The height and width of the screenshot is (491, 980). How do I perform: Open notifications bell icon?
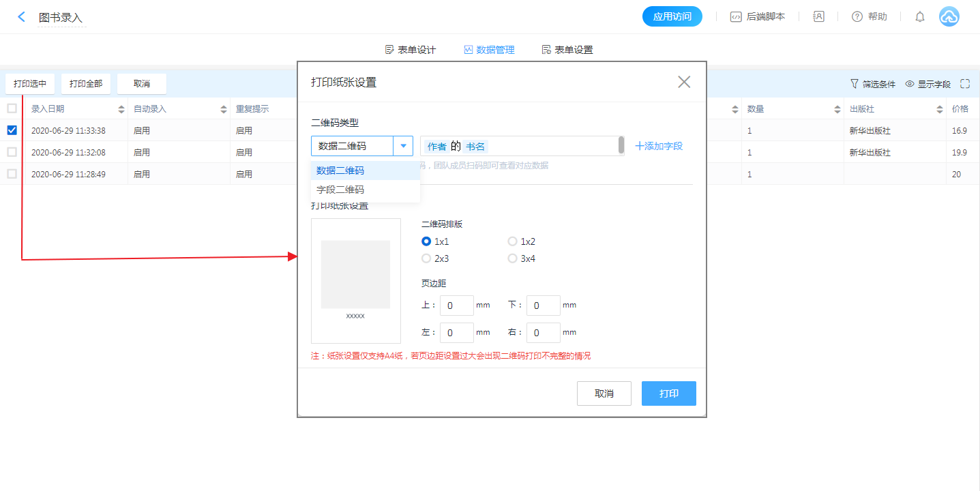point(920,17)
